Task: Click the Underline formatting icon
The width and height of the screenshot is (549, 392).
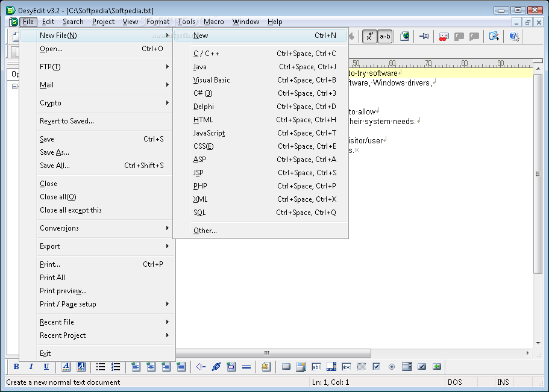Action: point(46,367)
